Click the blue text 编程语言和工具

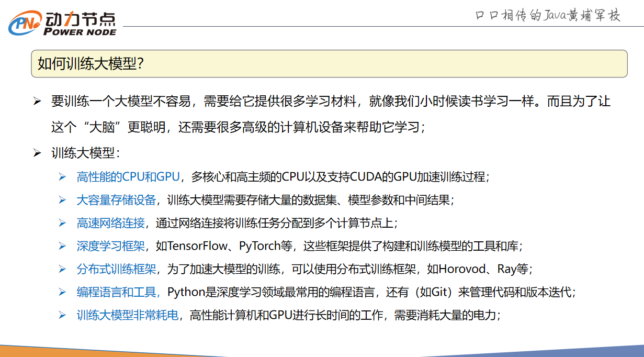[x=119, y=292]
